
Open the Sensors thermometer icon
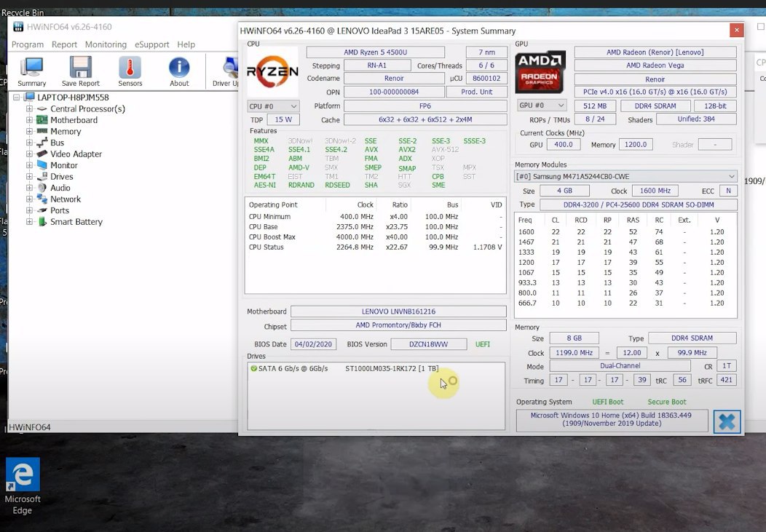[130, 71]
